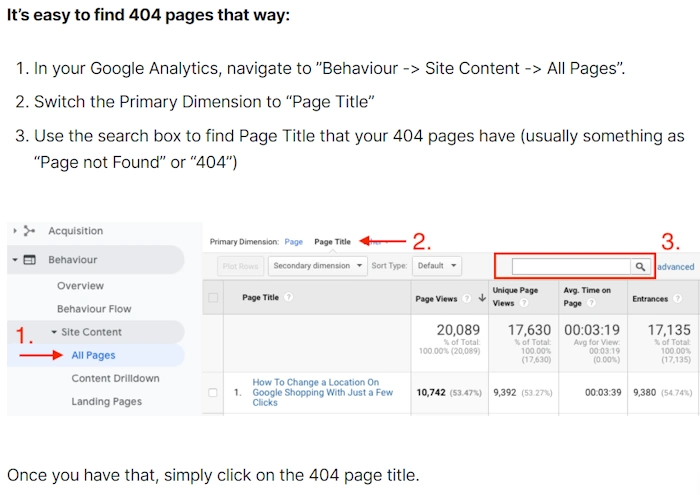Open Landing Pages report
This screenshot has height=495, width=700.
click(107, 402)
